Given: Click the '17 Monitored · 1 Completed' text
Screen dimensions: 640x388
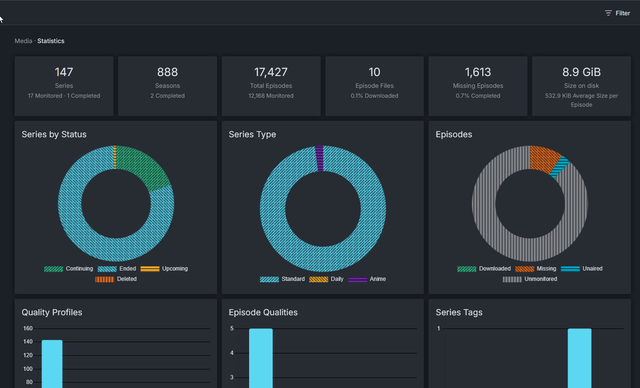Looking at the screenshot, I should coord(64,96).
